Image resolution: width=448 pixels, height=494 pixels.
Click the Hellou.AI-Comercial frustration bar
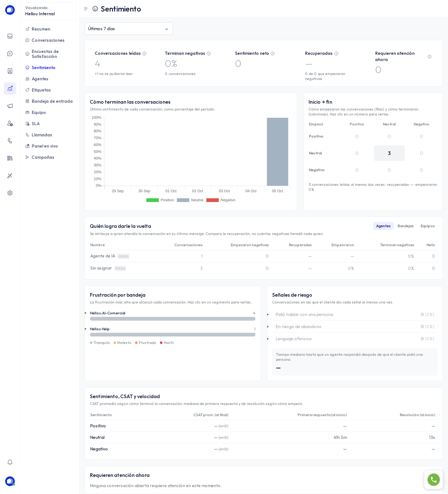(x=173, y=319)
